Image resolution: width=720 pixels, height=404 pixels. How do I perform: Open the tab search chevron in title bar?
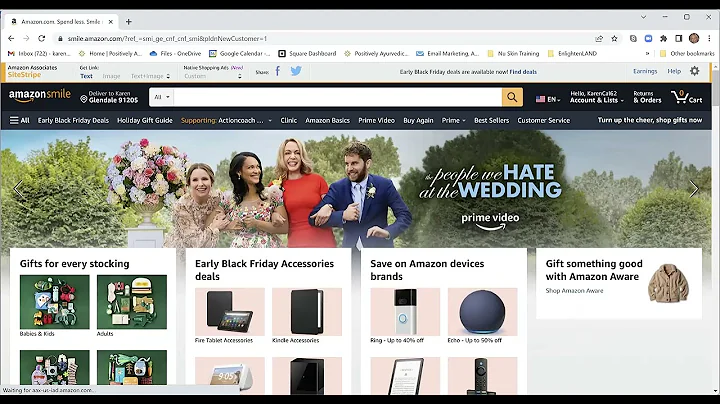pos(643,17)
